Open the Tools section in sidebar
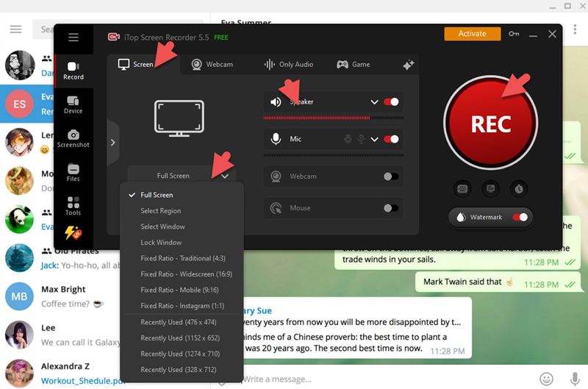The height and width of the screenshot is (389, 588). (73, 207)
